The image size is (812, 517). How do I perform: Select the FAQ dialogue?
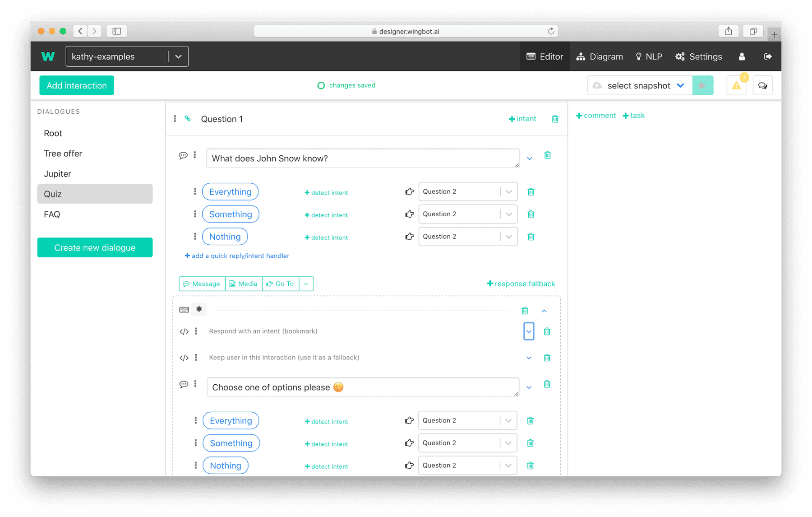click(52, 214)
